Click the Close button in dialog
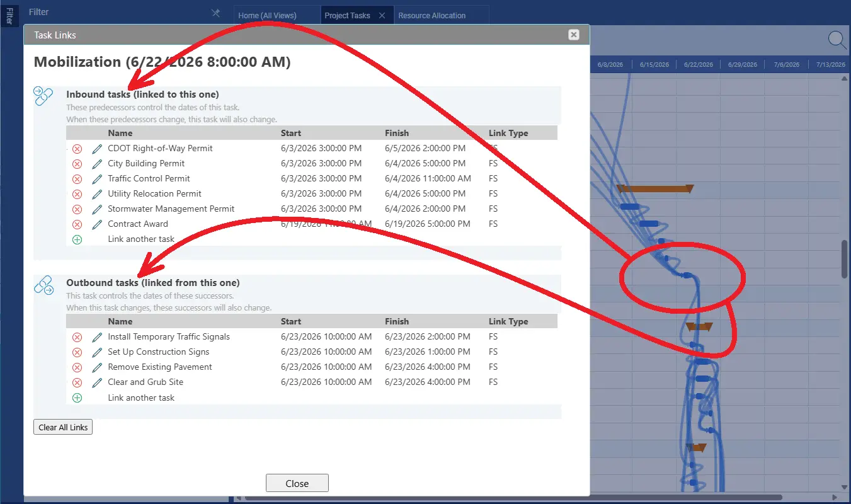The height and width of the screenshot is (504, 851). point(297,483)
